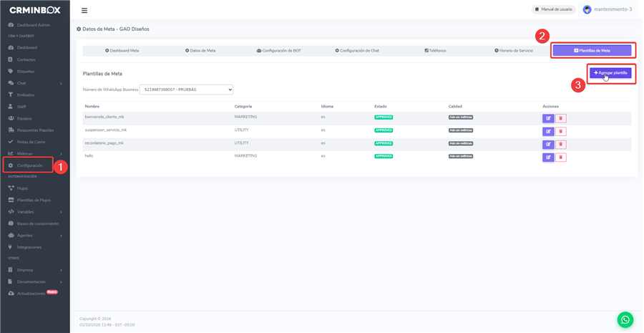Open Notas de Cierre in sidebar
The image size is (644, 333).
pos(26,142)
